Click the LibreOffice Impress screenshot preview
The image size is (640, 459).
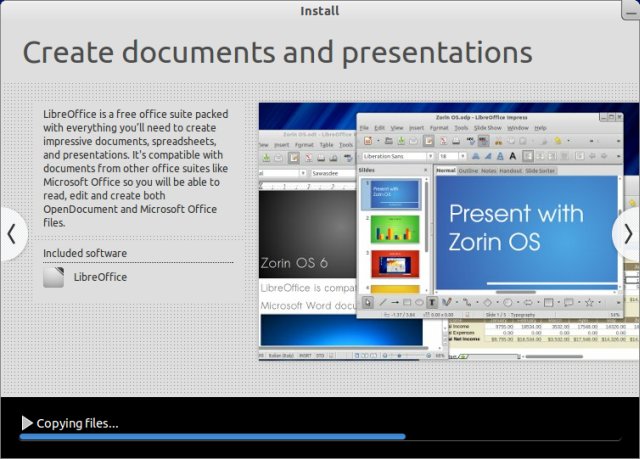tap(449, 232)
